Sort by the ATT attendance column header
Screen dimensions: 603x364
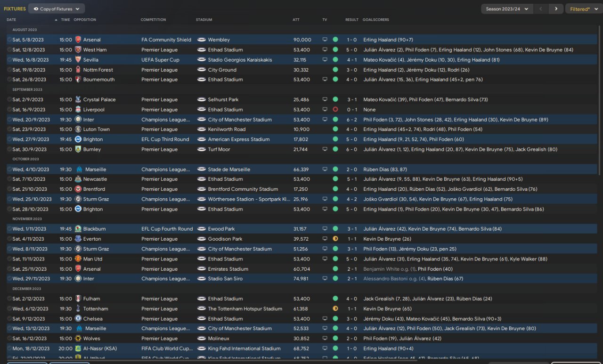coord(296,20)
